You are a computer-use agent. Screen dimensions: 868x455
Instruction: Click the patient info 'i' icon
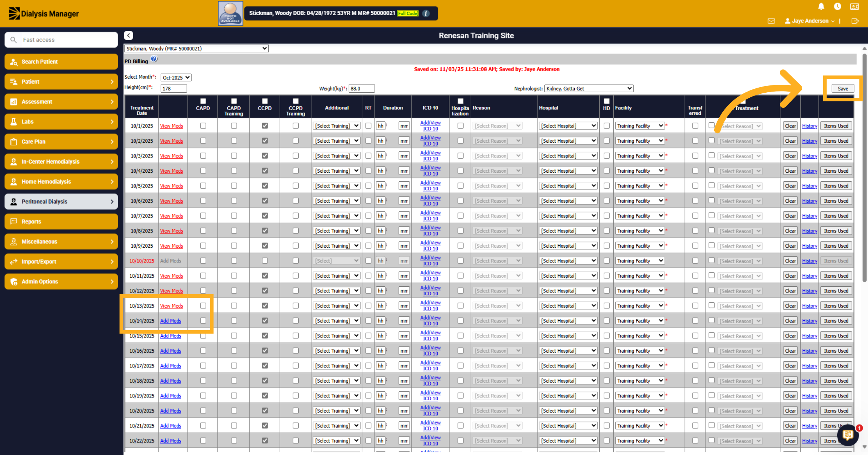(426, 13)
